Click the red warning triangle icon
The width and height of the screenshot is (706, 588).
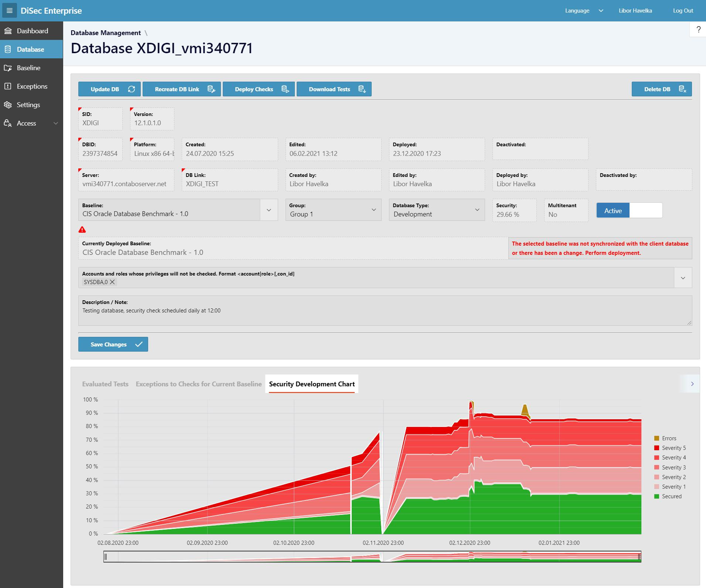82,230
